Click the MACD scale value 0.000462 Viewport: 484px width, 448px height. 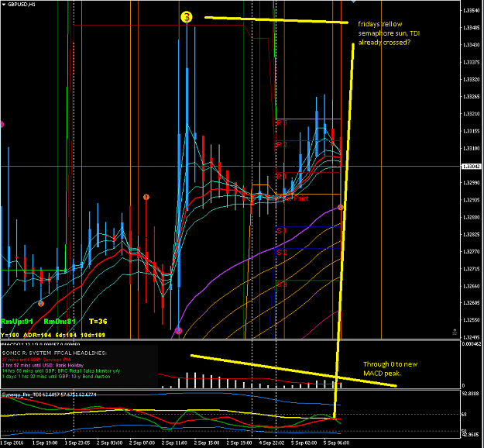coord(471,344)
